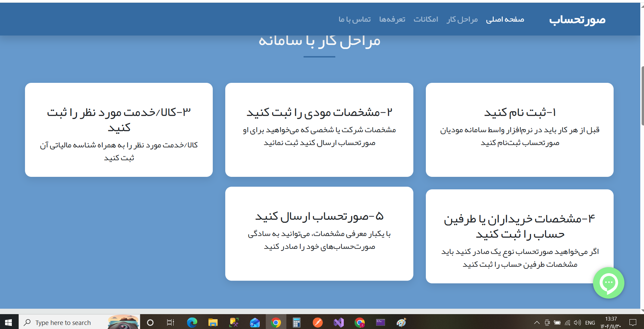
Task: Open مراحل کار navigation link
Action: point(462,20)
